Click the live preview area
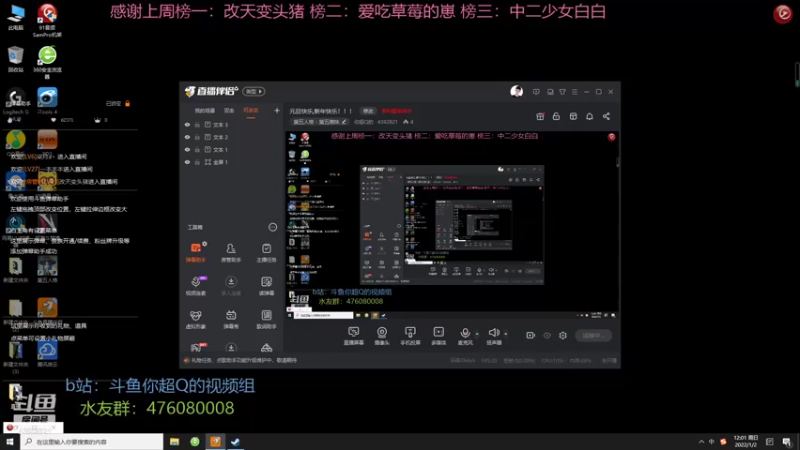800x450 pixels. click(452, 225)
